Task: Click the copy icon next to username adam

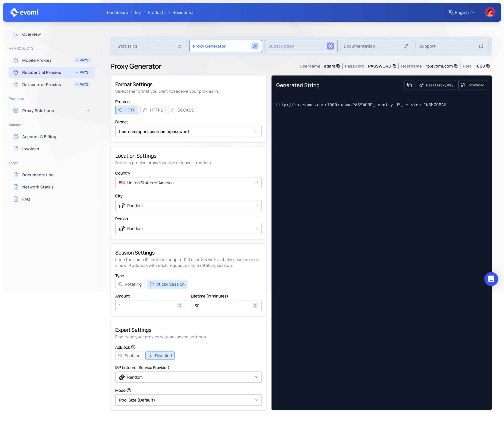Action: (338, 66)
